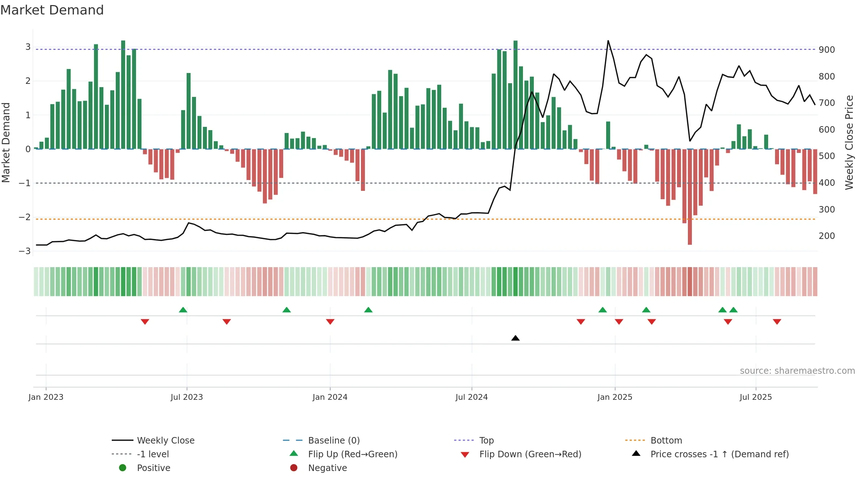Viewport: 868px width, 488px height.
Task: Click the vertical 'Market Demand' axis title
Action: pyautogui.click(x=6, y=142)
